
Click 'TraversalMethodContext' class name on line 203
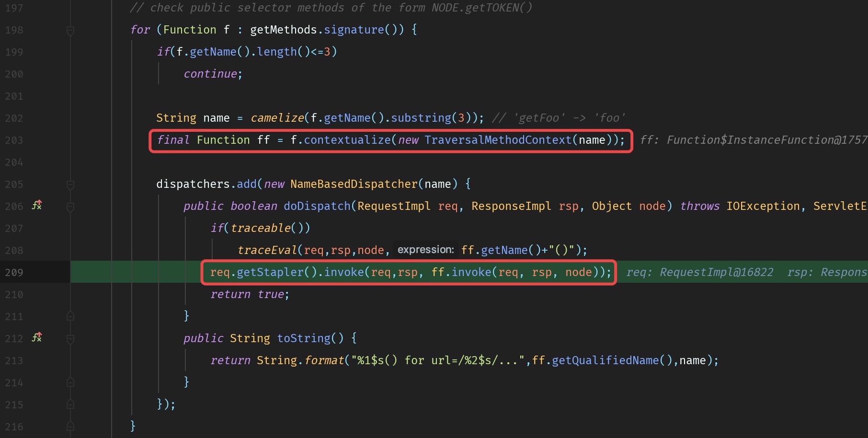pyautogui.click(x=498, y=140)
